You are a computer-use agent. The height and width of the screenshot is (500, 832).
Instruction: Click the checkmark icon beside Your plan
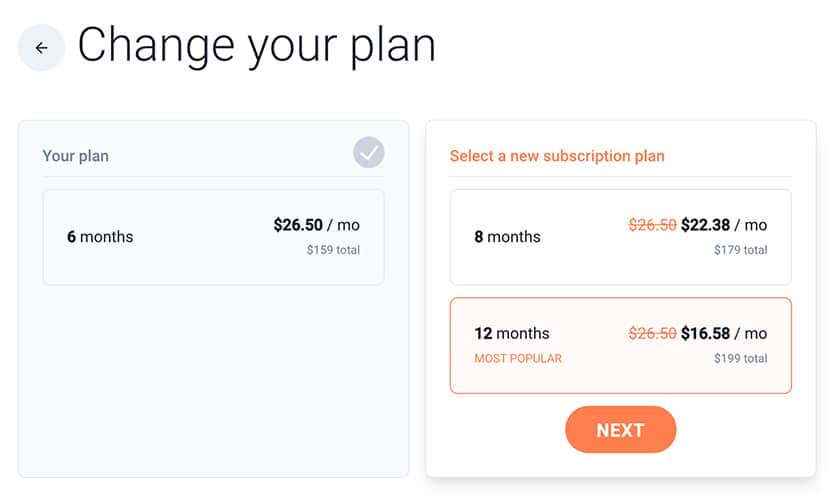coord(369,152)
